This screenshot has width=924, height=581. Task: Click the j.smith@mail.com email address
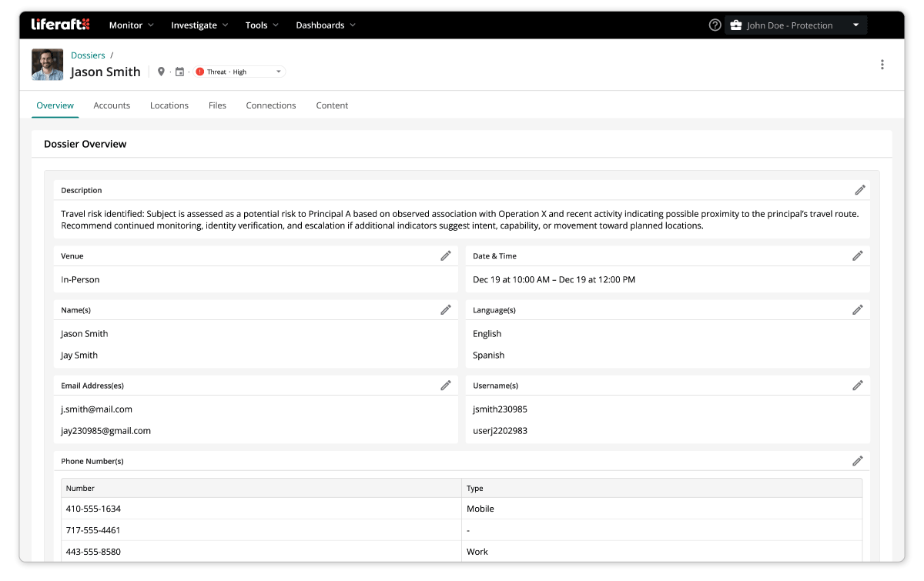(x=96, y=409)
